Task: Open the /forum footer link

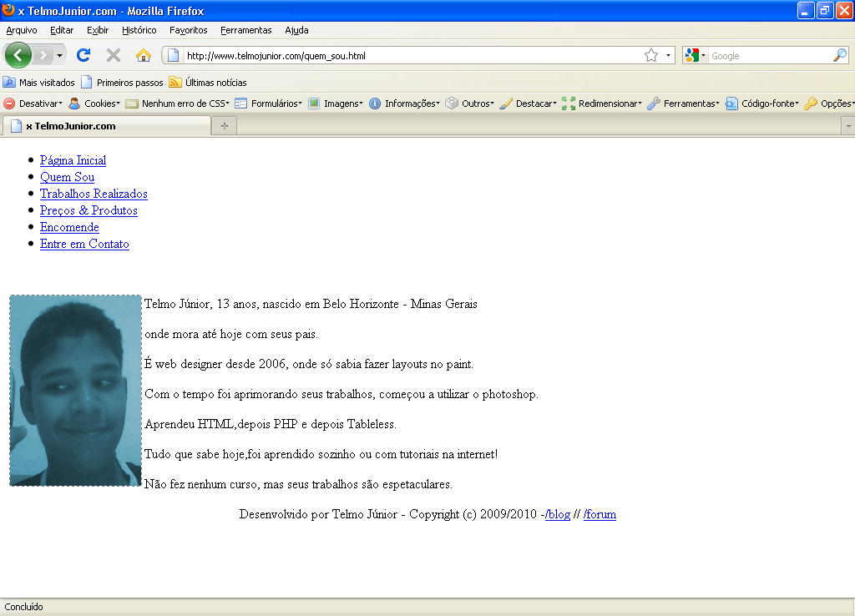Action: (600, 514)
